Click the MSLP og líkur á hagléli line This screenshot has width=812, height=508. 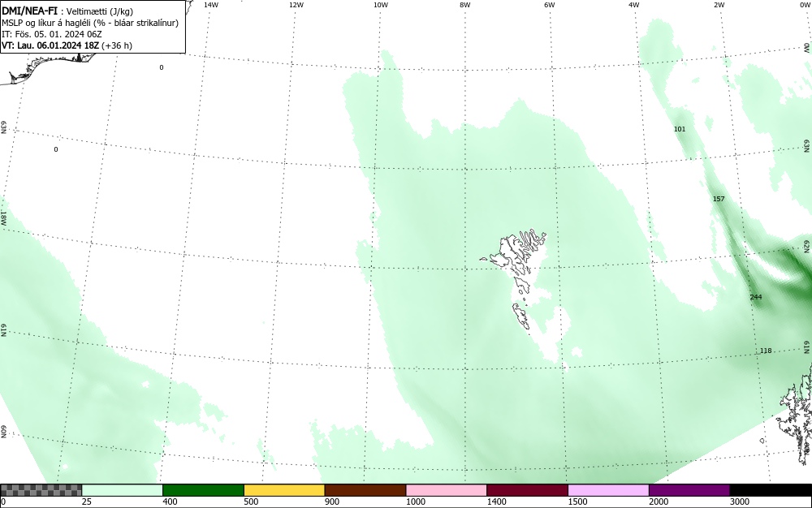pyautogui.click(x=90, y=23)
